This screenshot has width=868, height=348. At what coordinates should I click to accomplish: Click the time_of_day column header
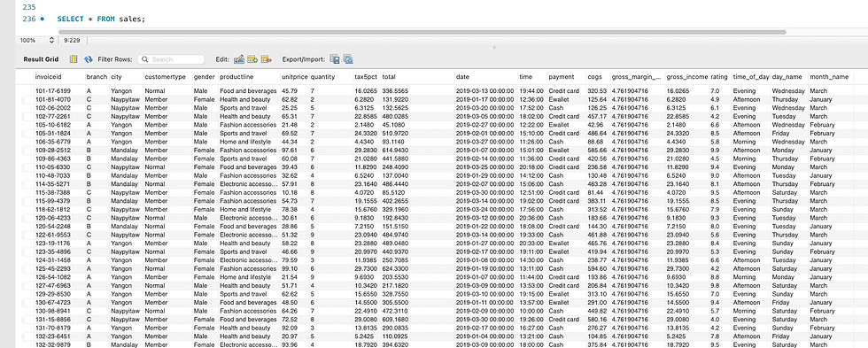[751, 77]
